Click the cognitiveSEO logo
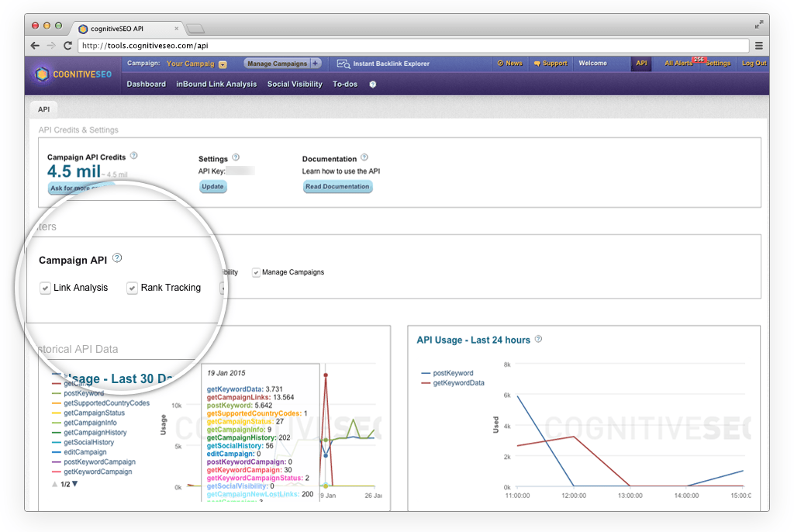Screen dimensions: 794x532 (x=72, y=74)
